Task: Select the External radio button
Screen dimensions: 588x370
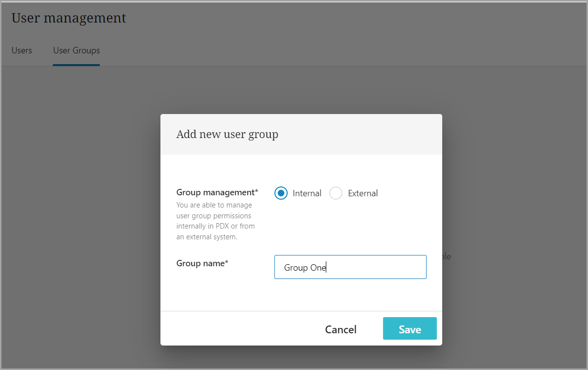Action: (336, 193)
